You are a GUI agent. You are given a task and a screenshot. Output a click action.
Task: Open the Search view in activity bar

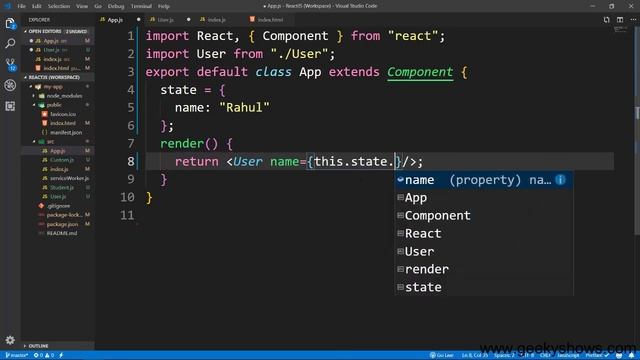tap(10, 43)
